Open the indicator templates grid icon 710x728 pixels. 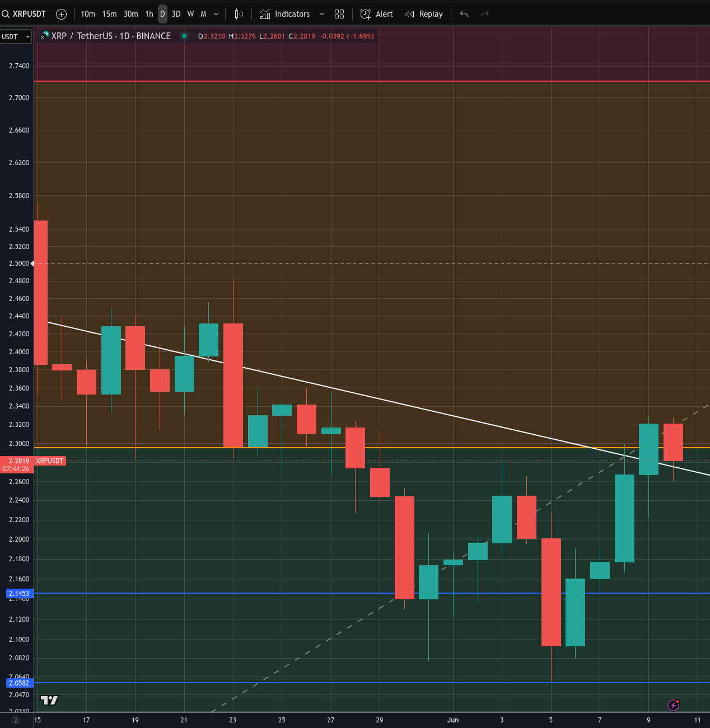[339, 14]
